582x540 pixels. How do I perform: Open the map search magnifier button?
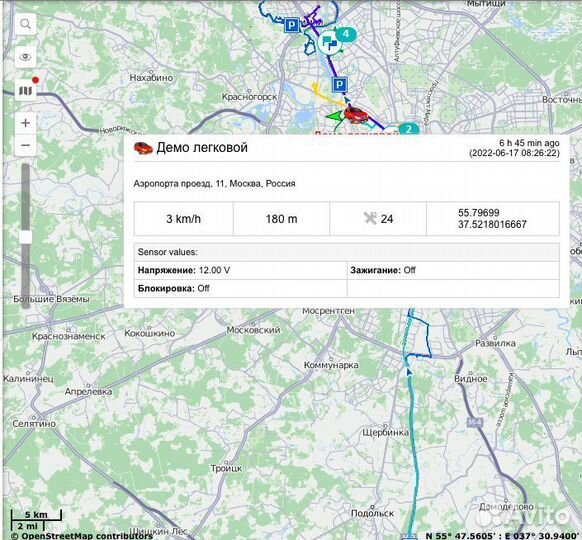click(25, 24)
